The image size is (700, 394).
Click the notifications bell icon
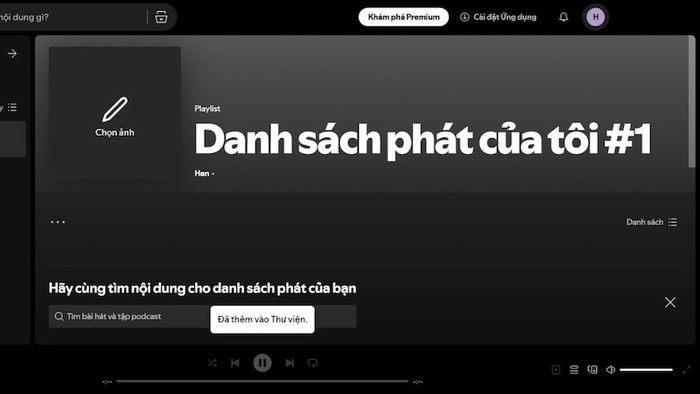coord(563,17)
